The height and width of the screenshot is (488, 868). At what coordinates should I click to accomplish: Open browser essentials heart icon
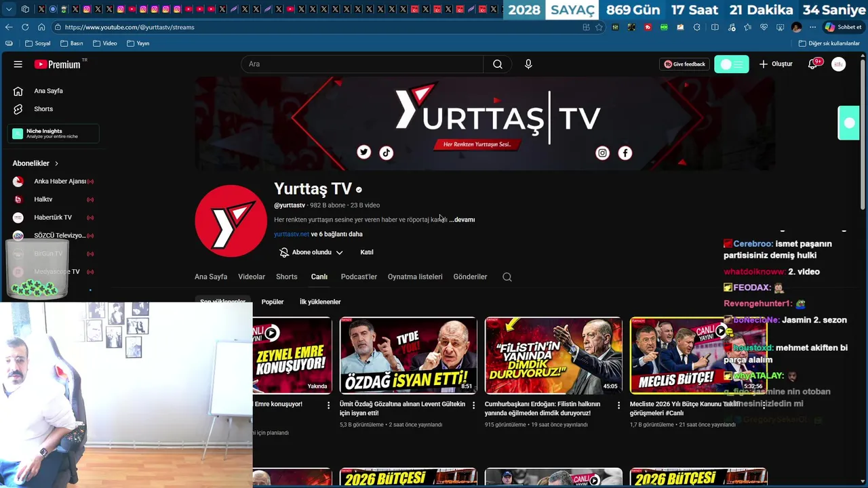tap(764, 27)
